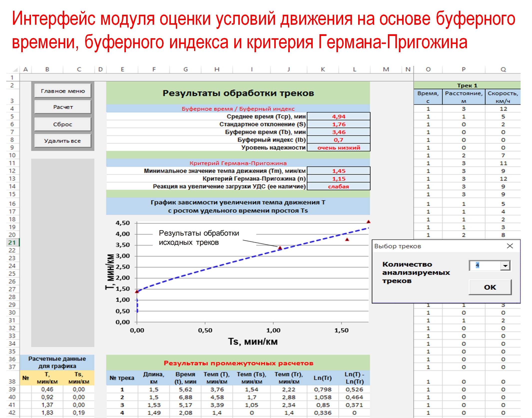This screenshot has width=532, height=418.
Task: Run calculation with the 'Расчет' button
Action: [63, 107]
